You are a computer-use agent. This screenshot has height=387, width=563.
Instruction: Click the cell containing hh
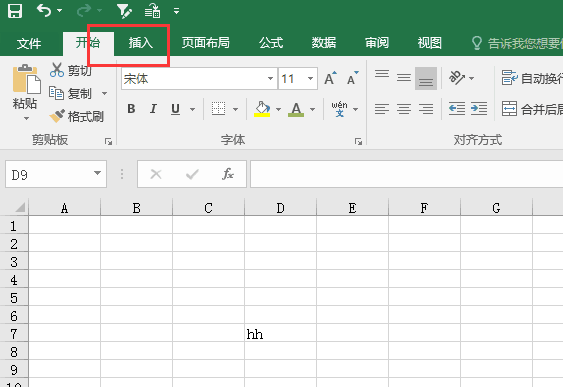coord(280,334)
